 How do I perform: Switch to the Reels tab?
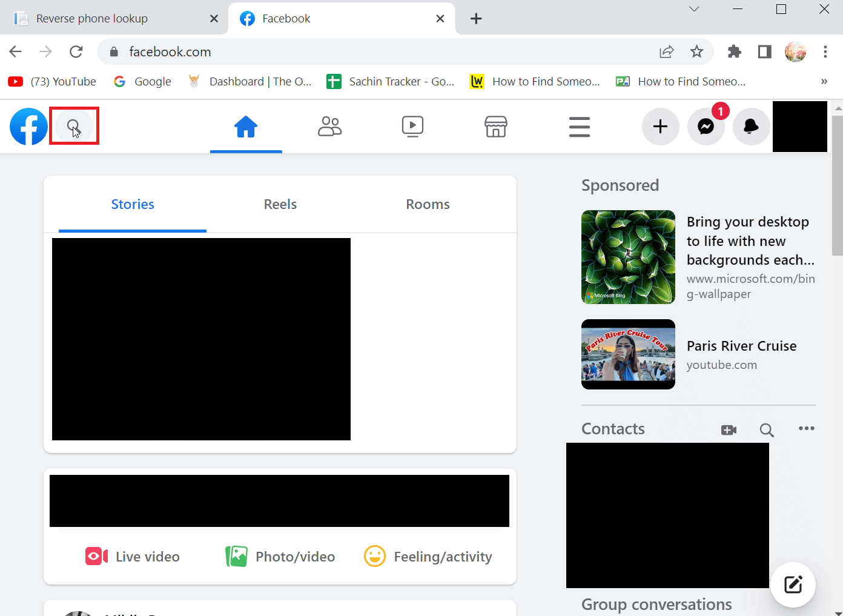coord(280,204)
